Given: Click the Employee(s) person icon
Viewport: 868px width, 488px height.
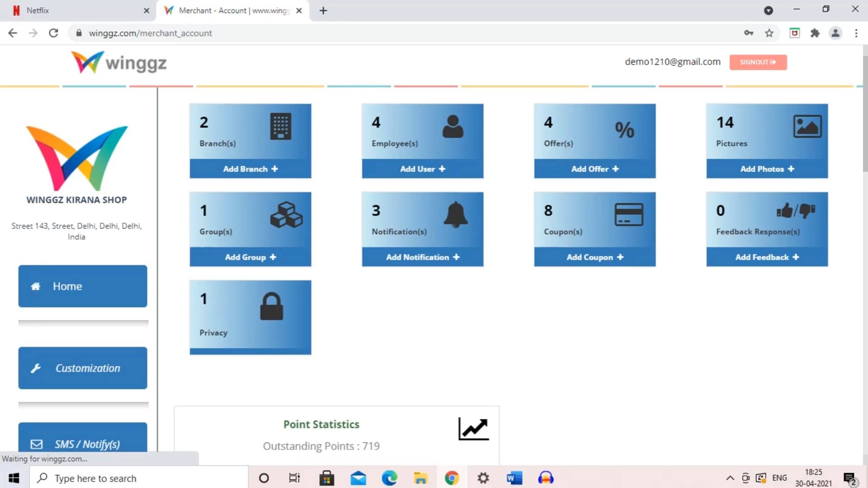Looking at the screenshot, I should 453,126.
